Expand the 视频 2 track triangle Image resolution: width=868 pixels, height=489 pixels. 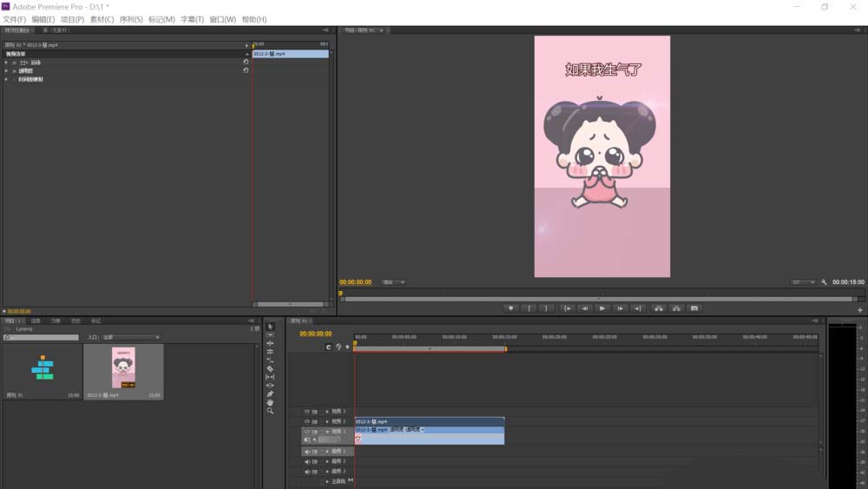327,421
